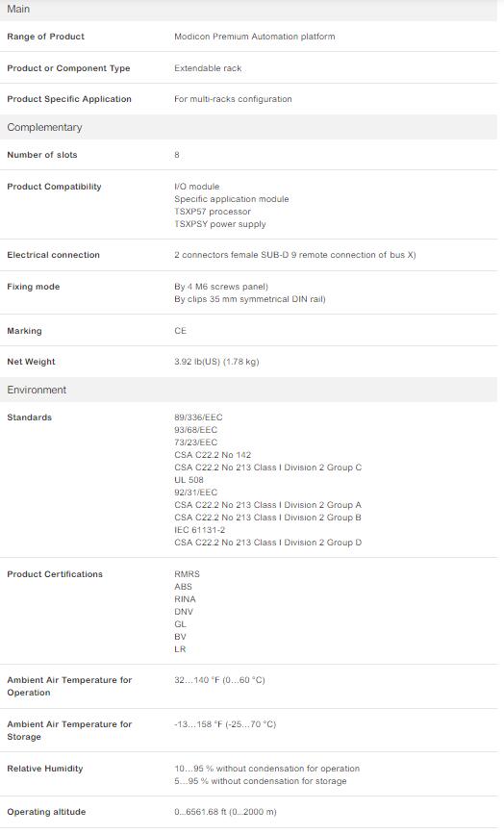
Task: Click the Extendable rack value
Action: coord(208,68)
